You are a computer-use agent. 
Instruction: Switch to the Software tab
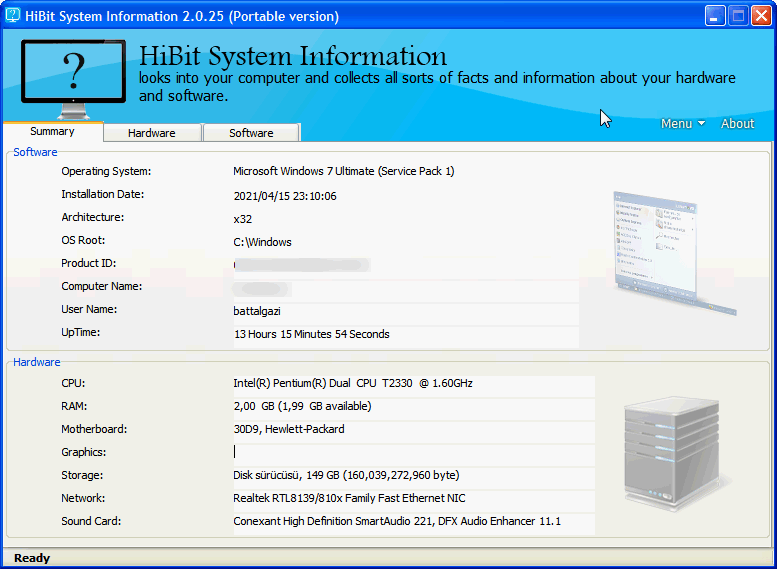(251, 133)
